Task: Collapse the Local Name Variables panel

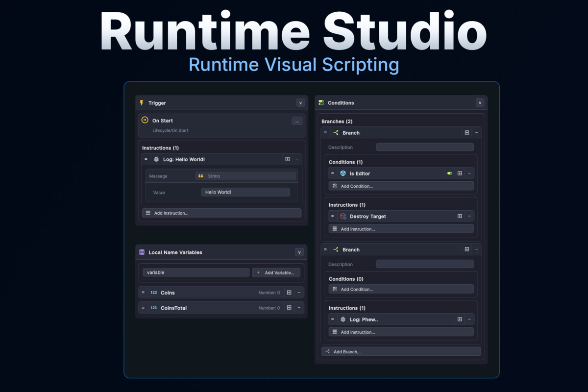Action: coord(299,252)
